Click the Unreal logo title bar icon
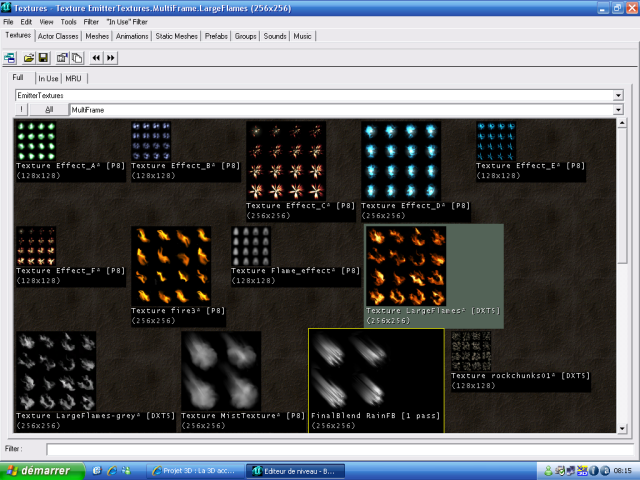Screen dimensions: 640x480 point(6,7)
